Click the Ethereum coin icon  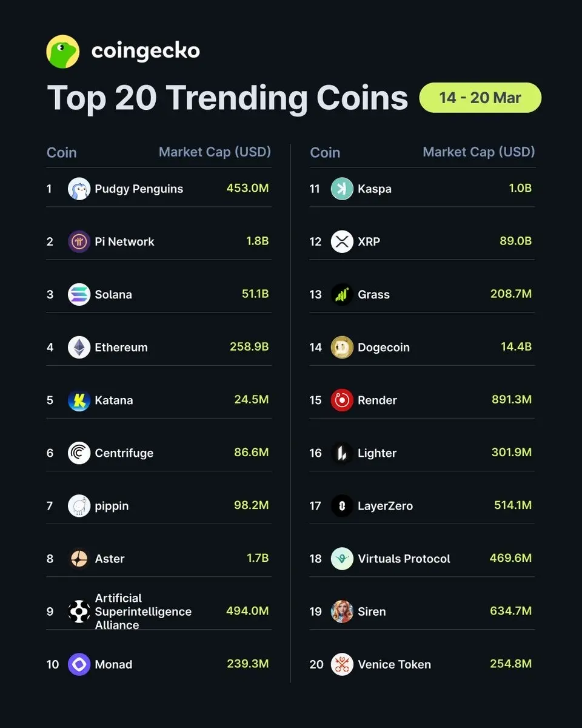coord(79,347)
